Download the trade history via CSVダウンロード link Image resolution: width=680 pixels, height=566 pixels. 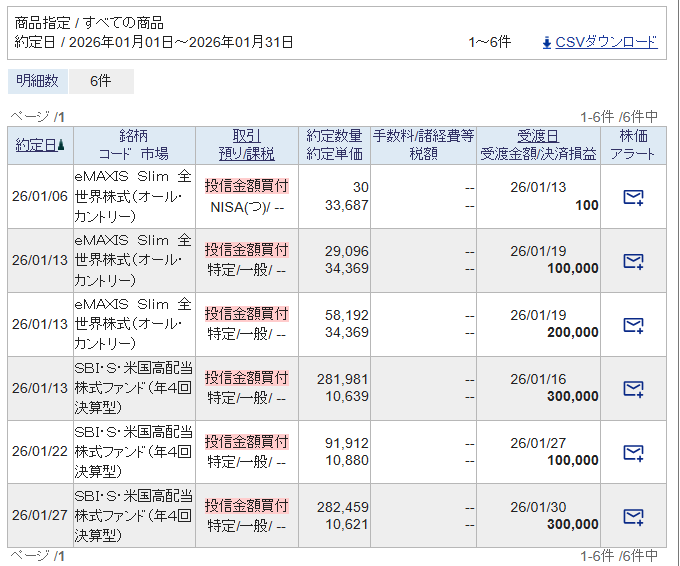pos(606,42)
